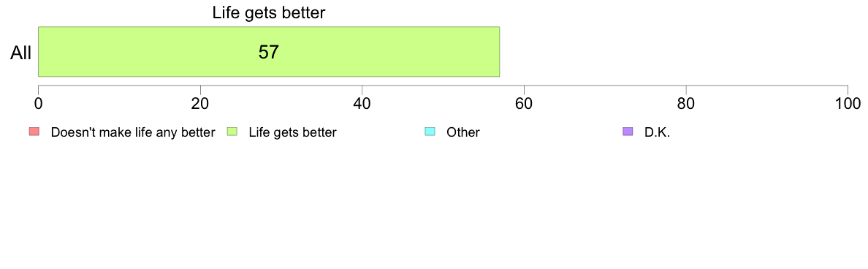Click the Life gets better legend text
The width and height of the screenshot is (868, 269).
(x=292, y=133)
